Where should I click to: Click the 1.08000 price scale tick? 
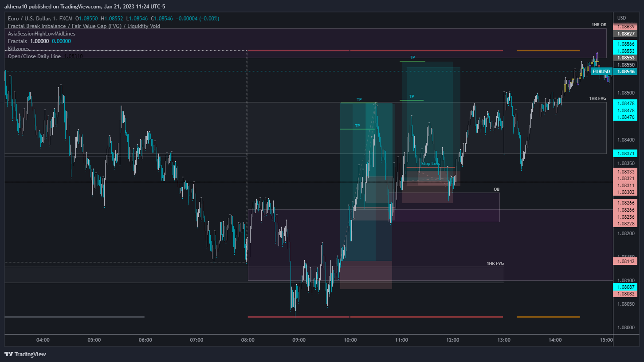[625, 327]
